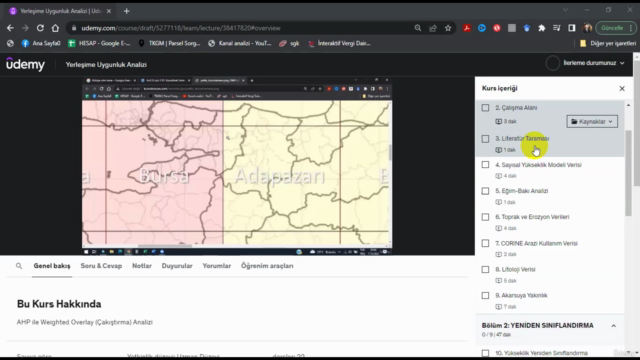The image size is (640, 360).
Task: Switch to the Notlar tab
Action: (x=142, y=266)
